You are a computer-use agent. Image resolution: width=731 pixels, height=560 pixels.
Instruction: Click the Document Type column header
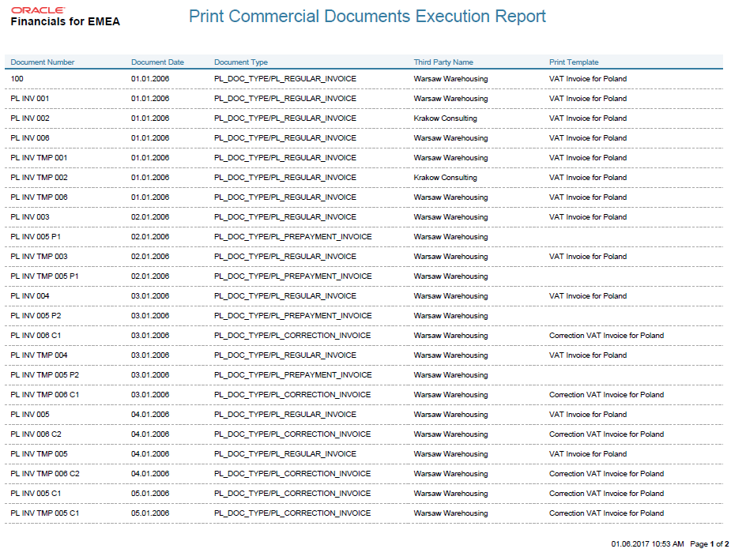241,62
